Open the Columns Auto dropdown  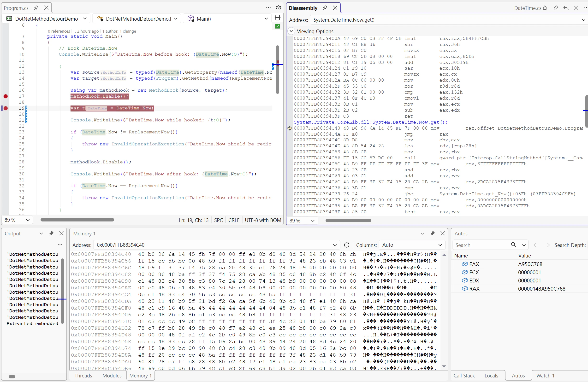click(x=412, y=245)
